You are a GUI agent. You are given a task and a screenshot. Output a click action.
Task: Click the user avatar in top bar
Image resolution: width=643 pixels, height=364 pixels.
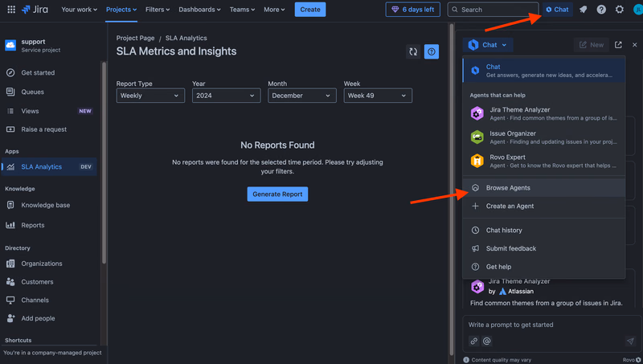(637, 10)
